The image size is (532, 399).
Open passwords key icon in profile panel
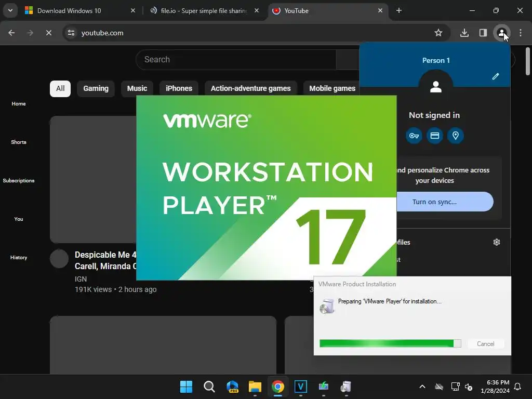point(414,136)
